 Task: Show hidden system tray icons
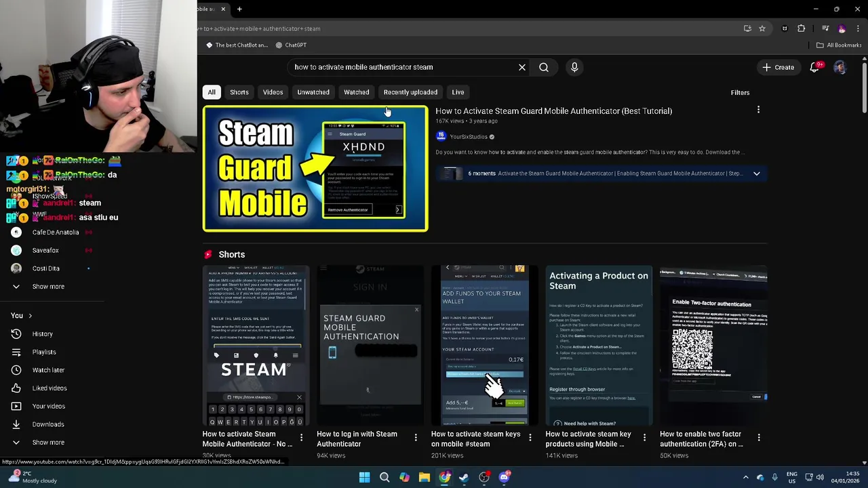tap(745, 477)
